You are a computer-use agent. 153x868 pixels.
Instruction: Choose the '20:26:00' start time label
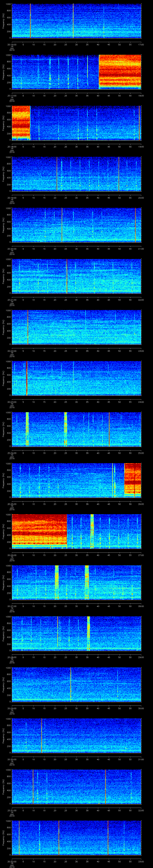pyautogui.click(x=12, y=555)
